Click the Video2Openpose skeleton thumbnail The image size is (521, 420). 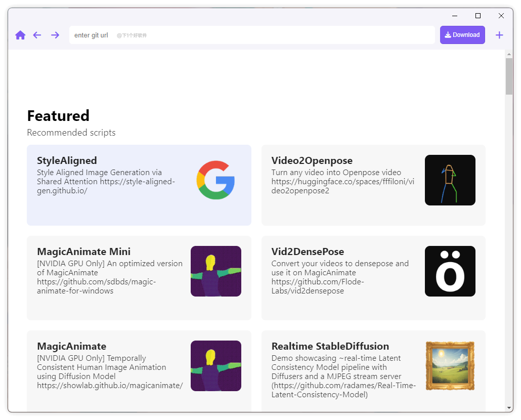pos(450,180)
